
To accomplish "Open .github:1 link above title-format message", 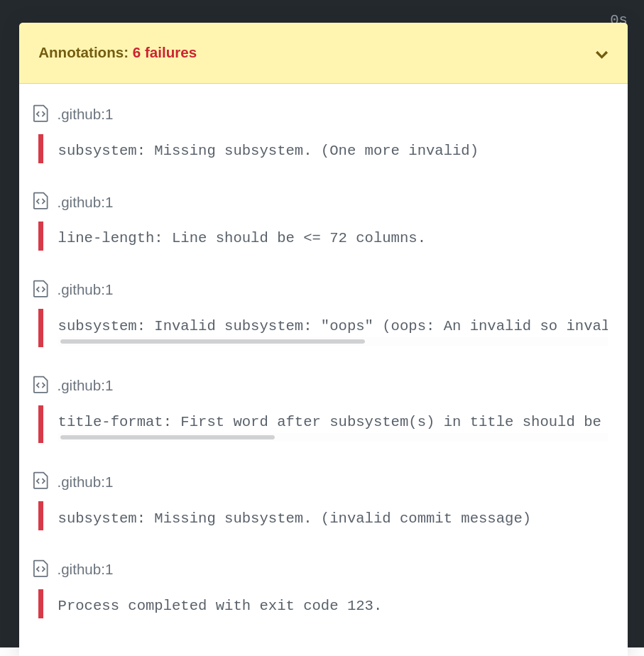I will pyautogui.click(x=85, y=386).
